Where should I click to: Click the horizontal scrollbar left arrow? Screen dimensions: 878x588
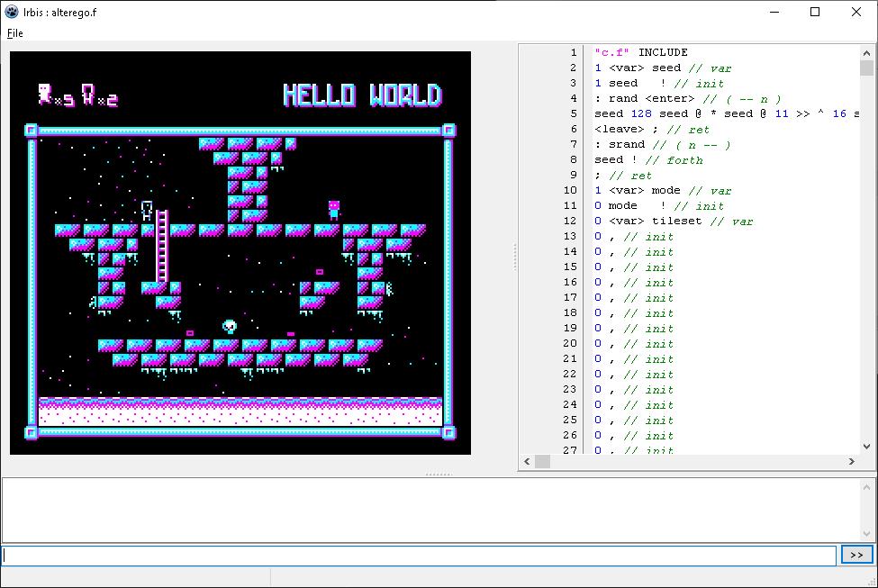(x=527, y=462)
